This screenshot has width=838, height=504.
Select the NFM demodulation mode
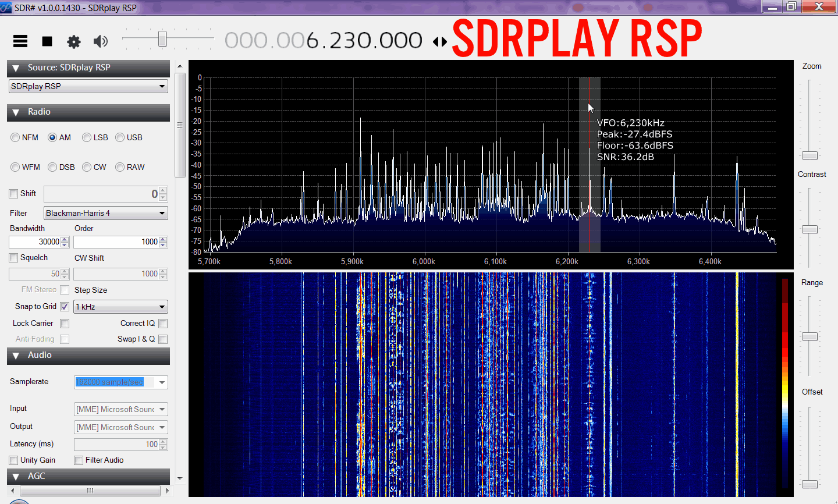tap(16, 137)
